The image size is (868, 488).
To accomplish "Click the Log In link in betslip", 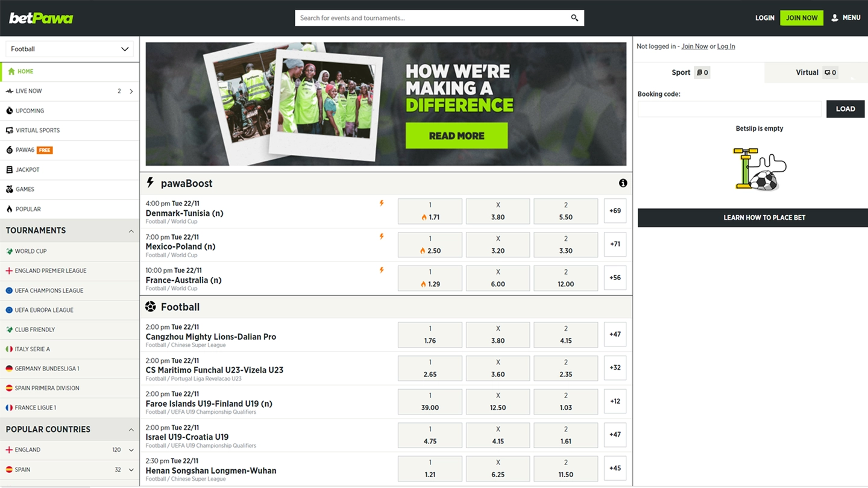I will click(x=726, y=46).
